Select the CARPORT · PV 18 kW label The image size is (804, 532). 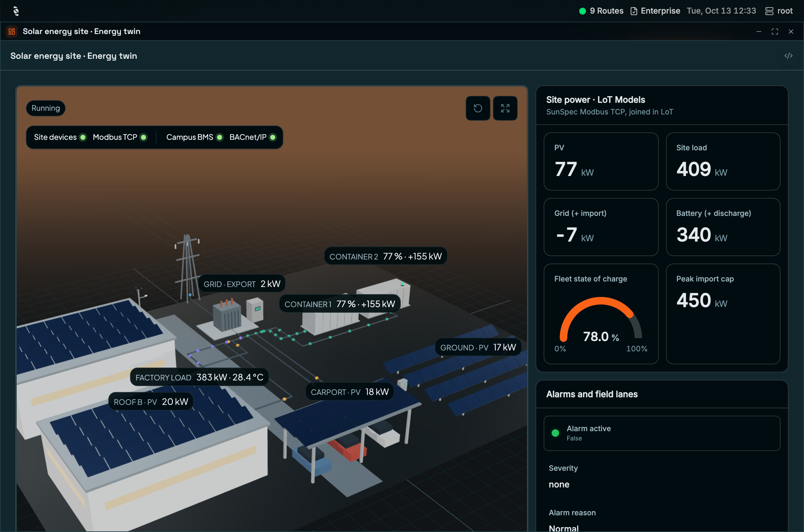click(350, 392)
